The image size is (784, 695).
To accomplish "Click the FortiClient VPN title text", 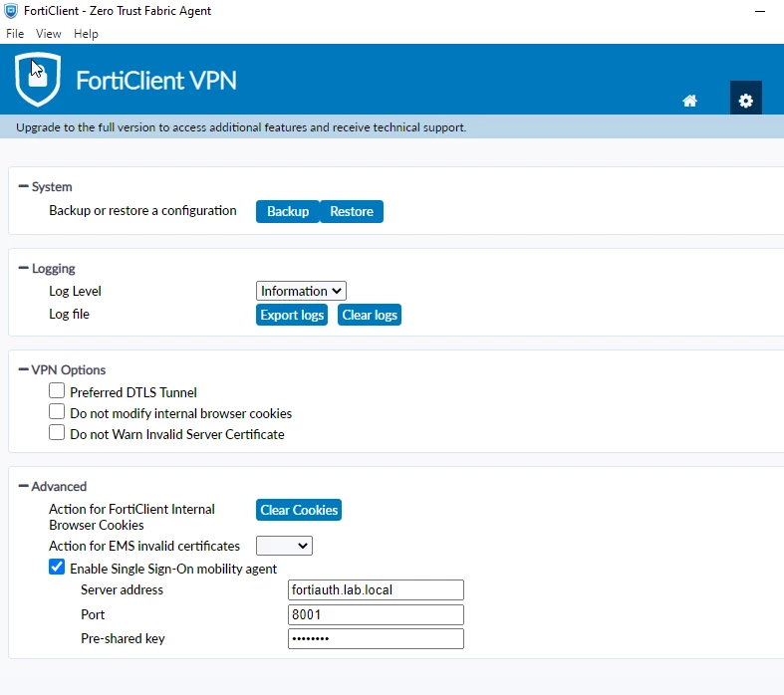I will [156, 81].
